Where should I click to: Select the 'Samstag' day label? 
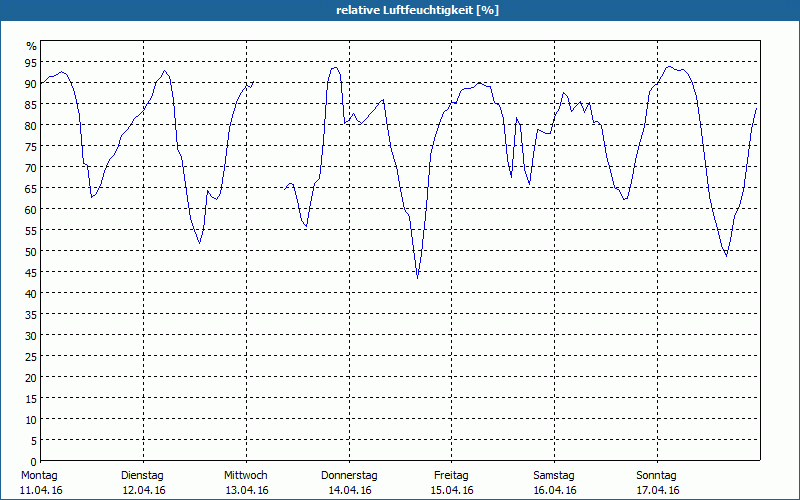[554, 475]
